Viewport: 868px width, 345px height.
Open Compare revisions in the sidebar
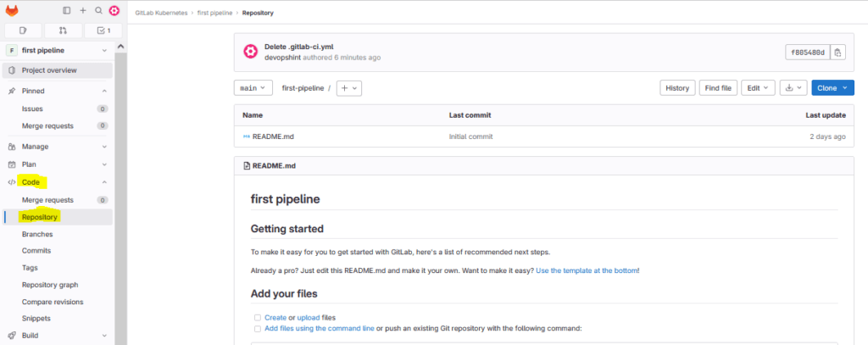(x=58, y=302)
